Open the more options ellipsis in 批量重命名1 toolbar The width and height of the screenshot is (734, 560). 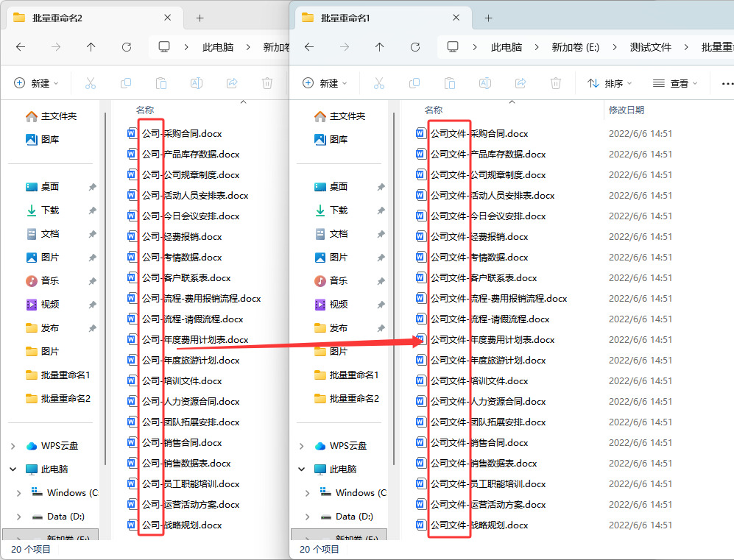click(727, 83)
